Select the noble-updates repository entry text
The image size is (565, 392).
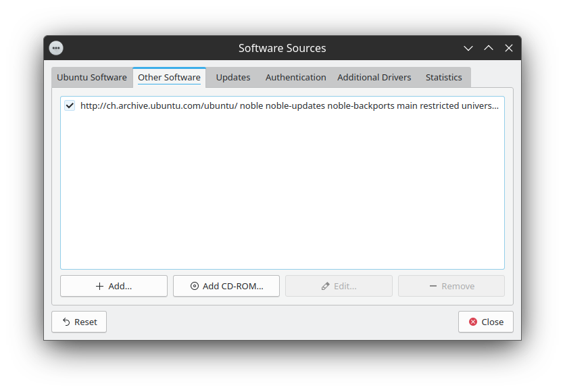click(x=289, y=105)
